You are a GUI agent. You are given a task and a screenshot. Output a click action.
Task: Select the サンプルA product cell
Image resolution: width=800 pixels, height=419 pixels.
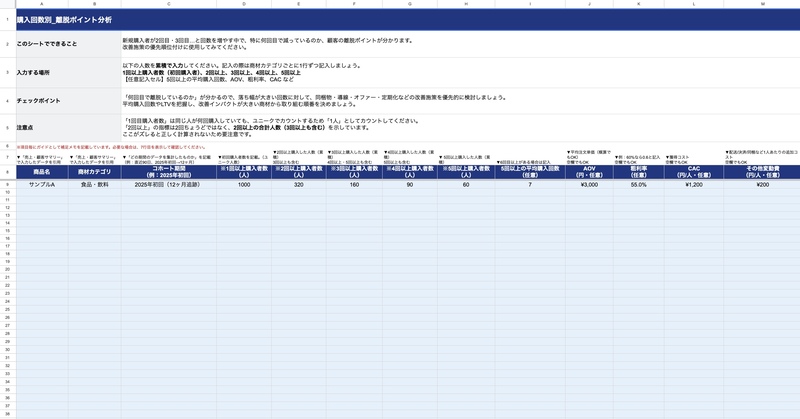tap(41, 185)
